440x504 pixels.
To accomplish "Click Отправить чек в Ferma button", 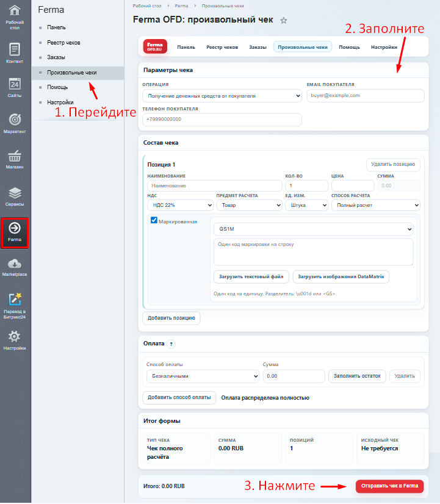I will tap(389, 486).
